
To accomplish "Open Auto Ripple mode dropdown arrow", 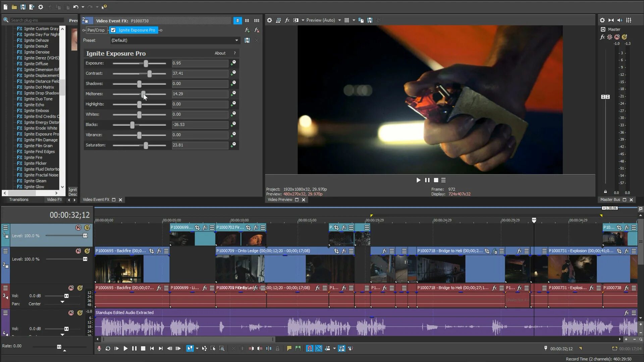I will 334,349.
